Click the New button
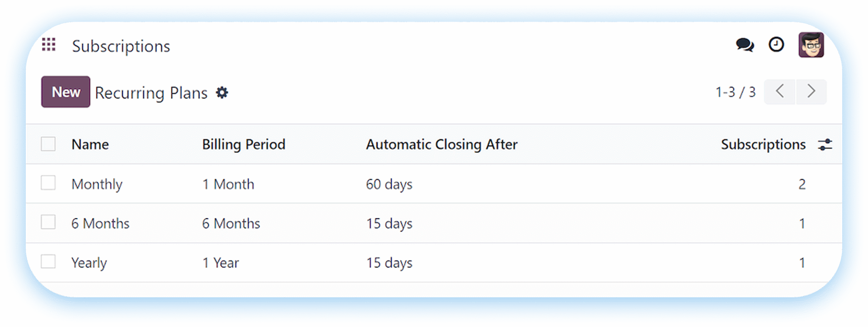Viewport: 868px width, 327px height. point(66,92)
